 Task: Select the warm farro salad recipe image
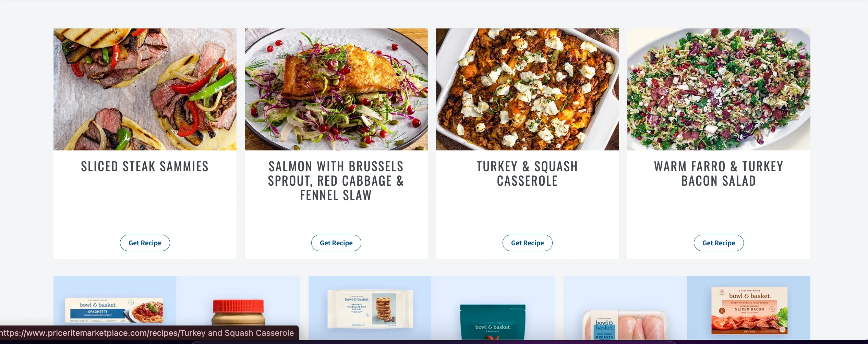(719, 89)
